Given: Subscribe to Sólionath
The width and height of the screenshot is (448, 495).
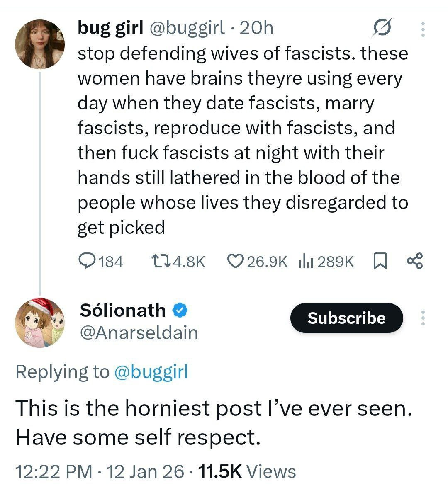Looking at the screenshot, I should [x=346, y=318].
